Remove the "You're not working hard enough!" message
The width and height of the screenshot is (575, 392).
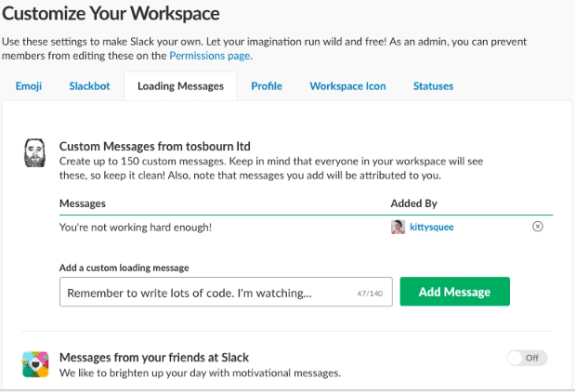[538, 227]
